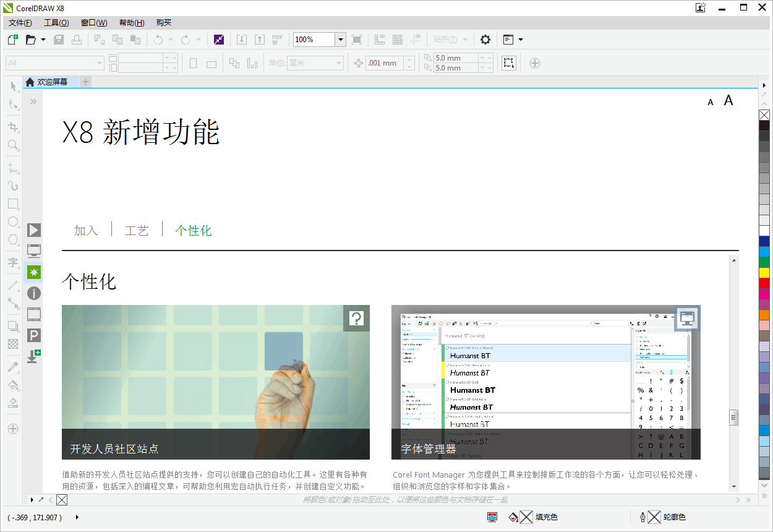Click the welcome page vertical scrollbar thumb
Viewport: 773px width, 532px height.
pos(734,417)
